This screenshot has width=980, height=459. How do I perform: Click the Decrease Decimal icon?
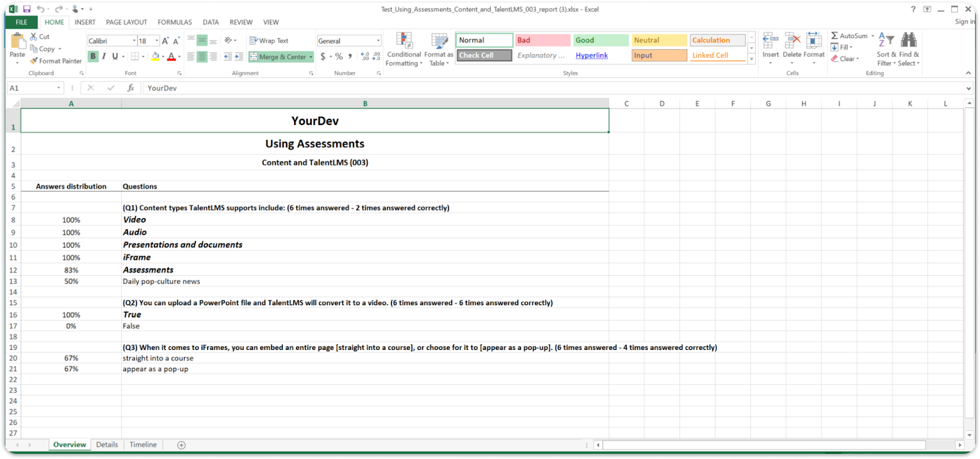point(376,56)
